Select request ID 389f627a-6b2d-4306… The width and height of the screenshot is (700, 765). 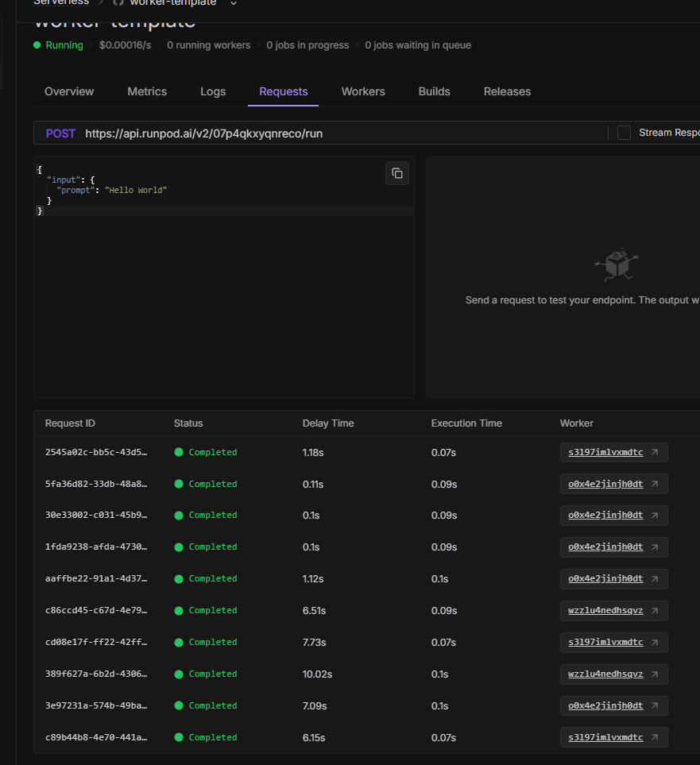coord(96,674)
